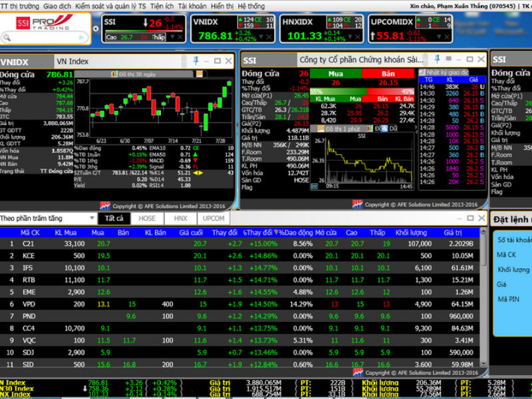The height and width of the screenshot is (399, 532).
Task: Pin the SSI stock detail panel
Action: 437,59
